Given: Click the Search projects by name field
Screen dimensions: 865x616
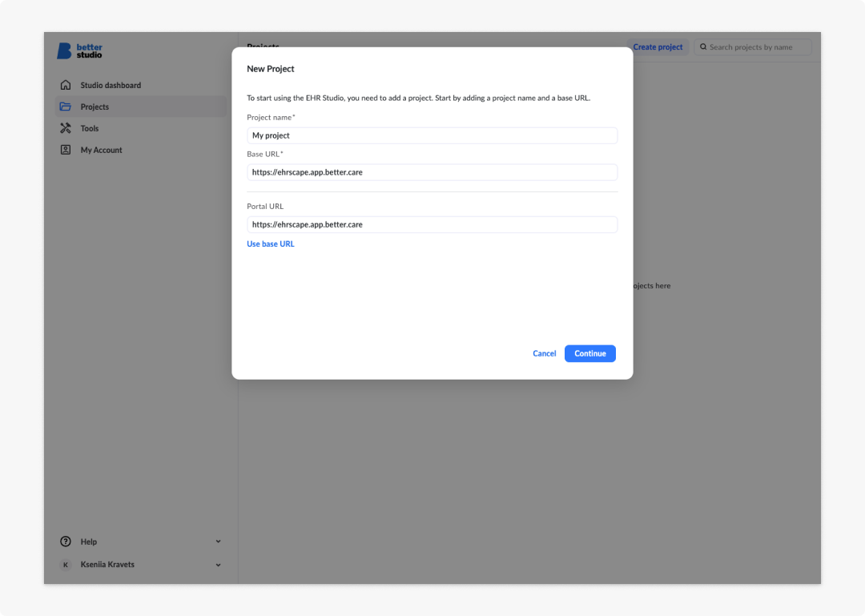Looking at the screenshot, I should click(x=752, y=47).
